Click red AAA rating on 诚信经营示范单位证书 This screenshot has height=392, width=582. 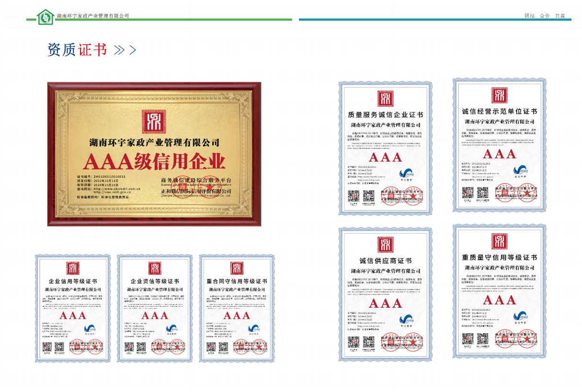point(499,154)
